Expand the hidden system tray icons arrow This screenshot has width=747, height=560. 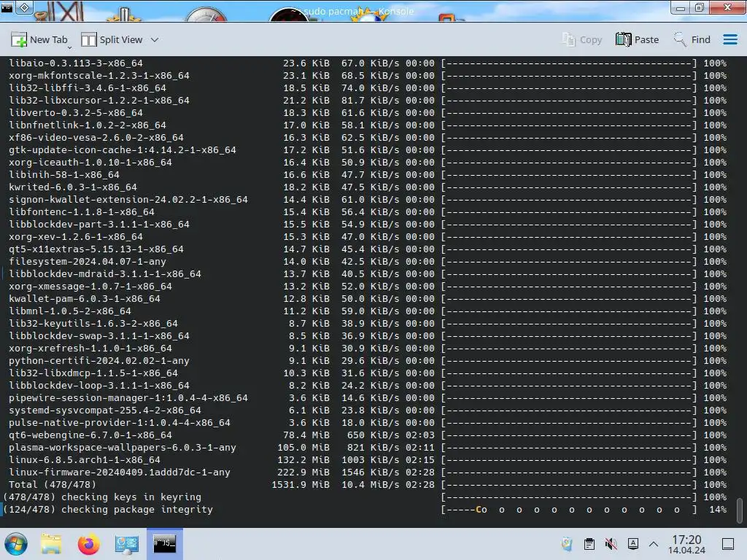(x=654, y=544)
